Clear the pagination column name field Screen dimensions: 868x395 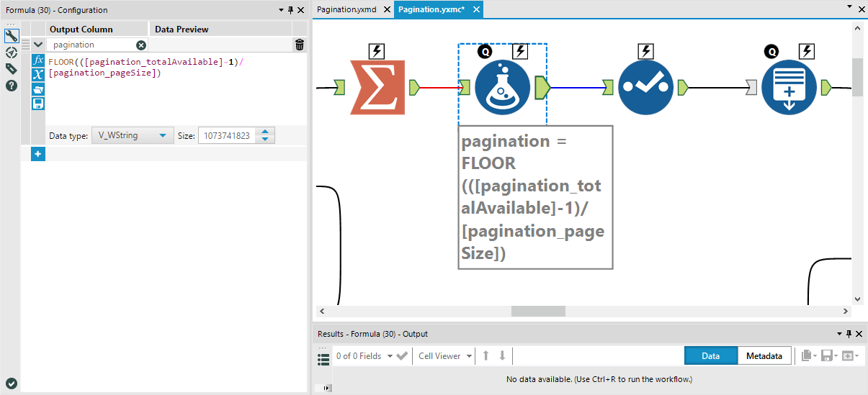point(141,45)
